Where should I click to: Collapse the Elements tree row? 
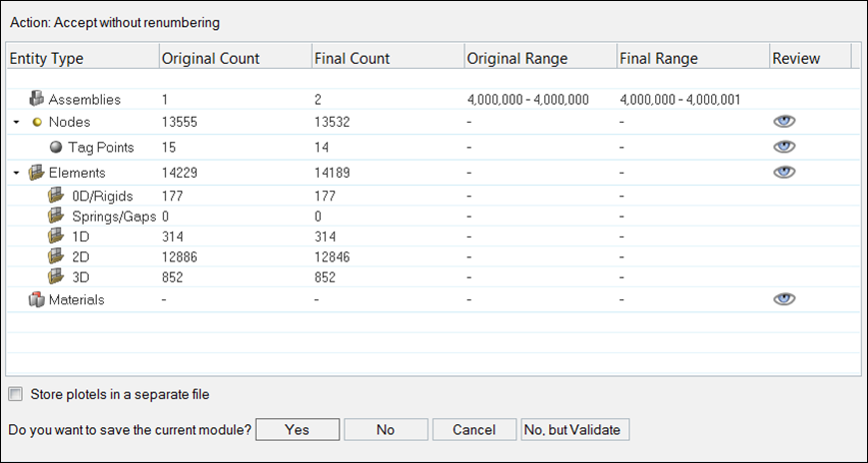[x=17, y=174]
